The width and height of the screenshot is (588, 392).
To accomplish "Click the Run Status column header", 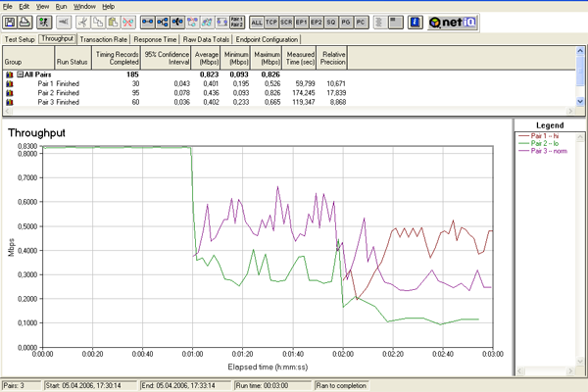I will (73, 58).
